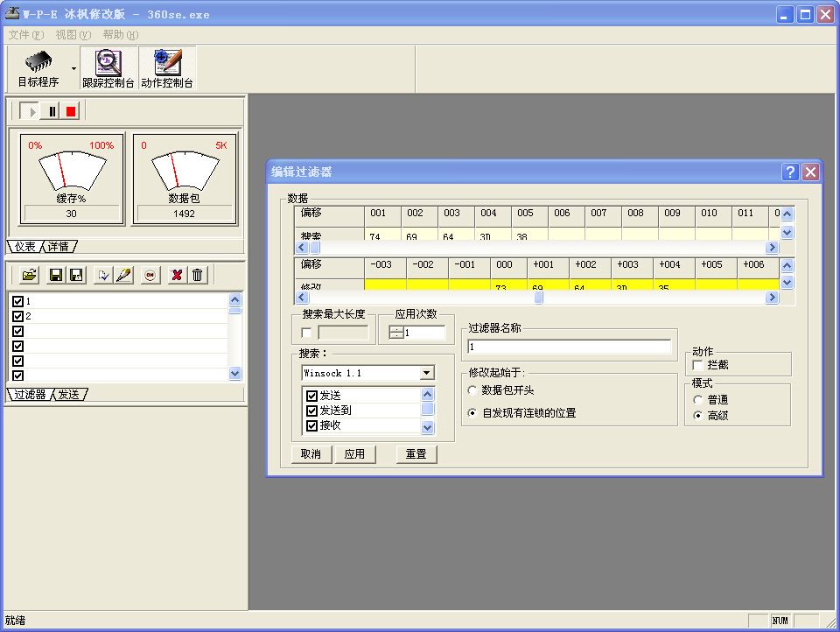The height and width of the screenshot is (632, 840).
Task: Open the 文件(F) menu
Action: (25, 35)
